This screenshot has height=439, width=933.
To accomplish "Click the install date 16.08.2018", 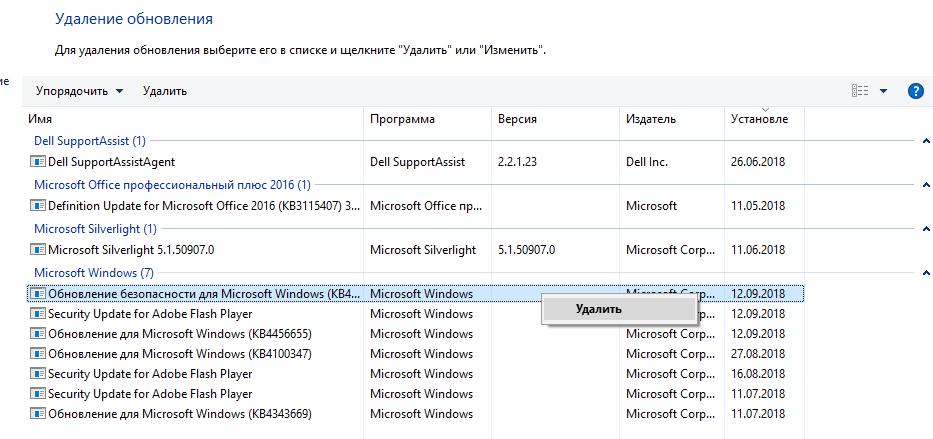I will click(757, 374).
